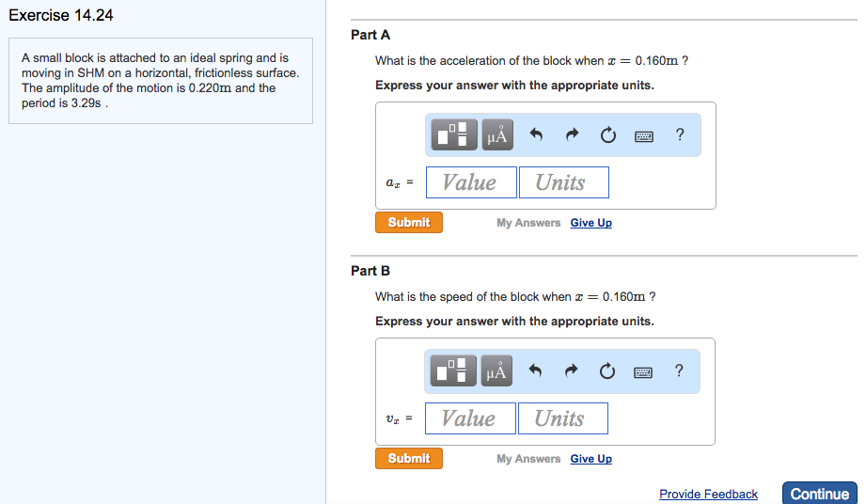Click the Units field for speed
The height and width of the screenshot is (504, 866).
pos(562,418)
